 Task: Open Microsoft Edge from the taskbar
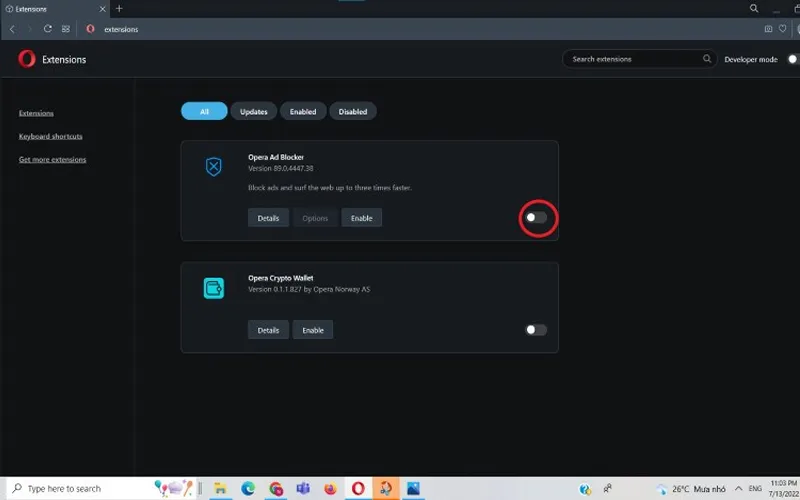[248, 489]
